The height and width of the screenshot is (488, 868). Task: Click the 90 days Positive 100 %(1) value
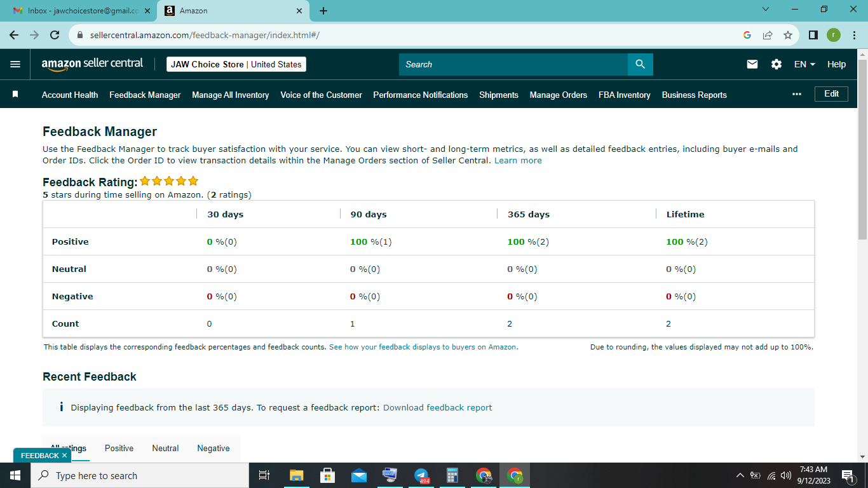(x=371, y=241)
